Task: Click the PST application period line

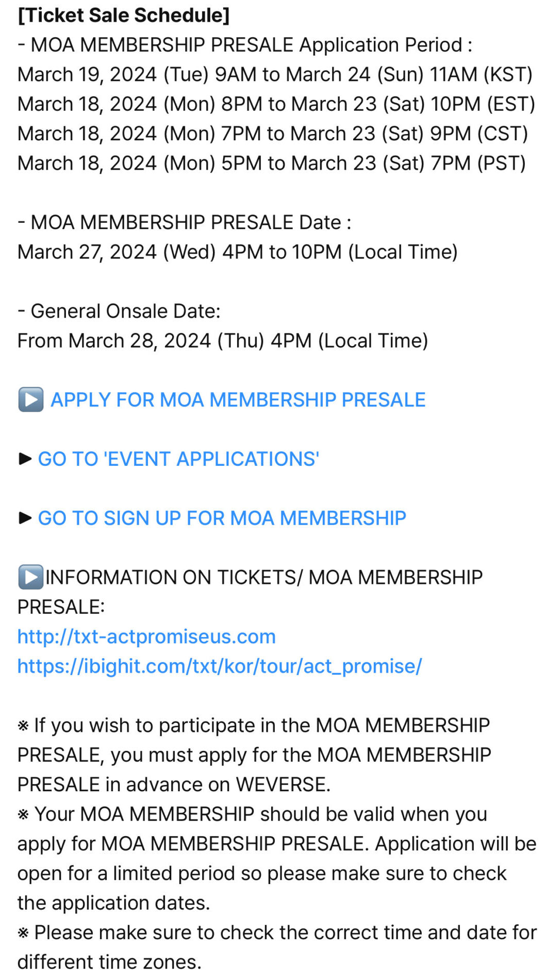Action: click(272, 163)
